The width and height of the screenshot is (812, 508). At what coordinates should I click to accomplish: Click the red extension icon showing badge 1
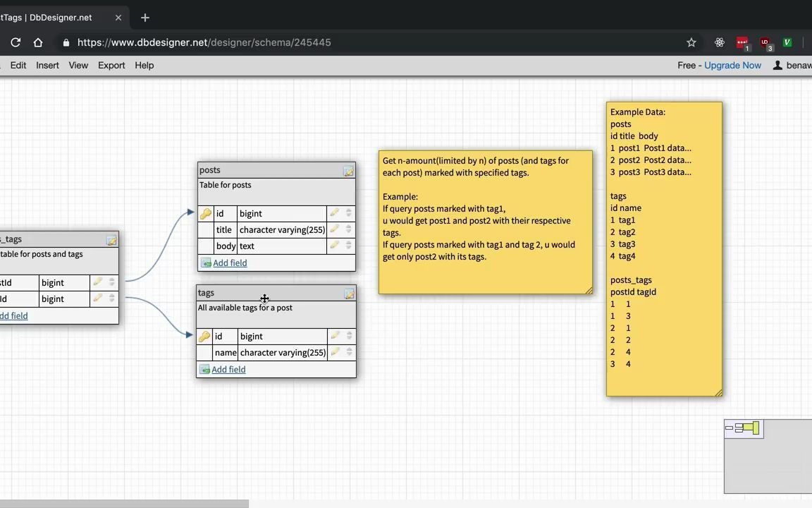pyautogui.click(x=742, y=42)
